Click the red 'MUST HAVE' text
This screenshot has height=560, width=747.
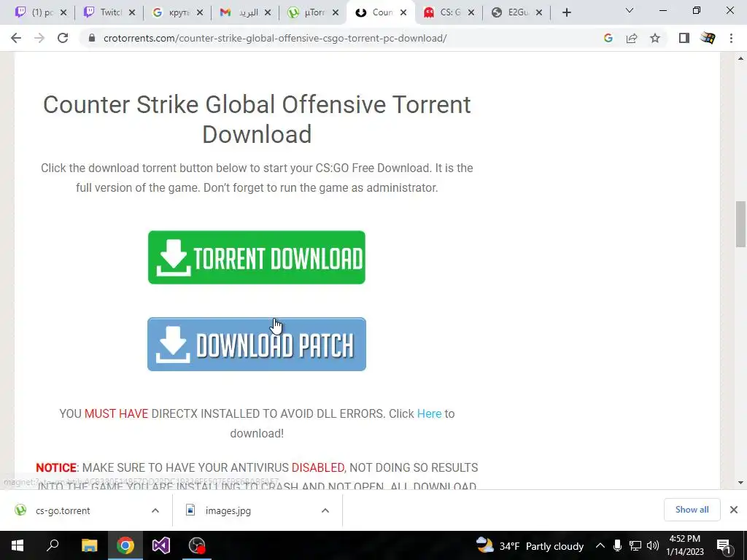[116, 414]
